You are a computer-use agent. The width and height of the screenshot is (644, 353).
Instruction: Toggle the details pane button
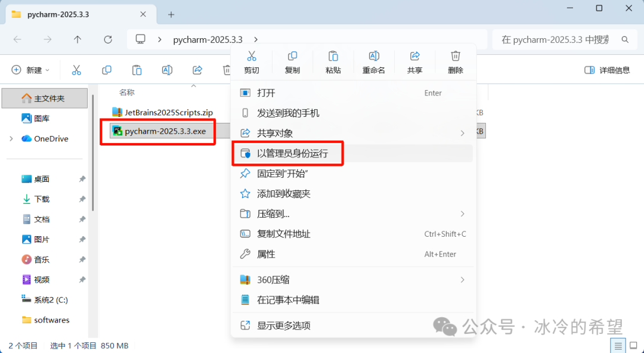[607, 70]
